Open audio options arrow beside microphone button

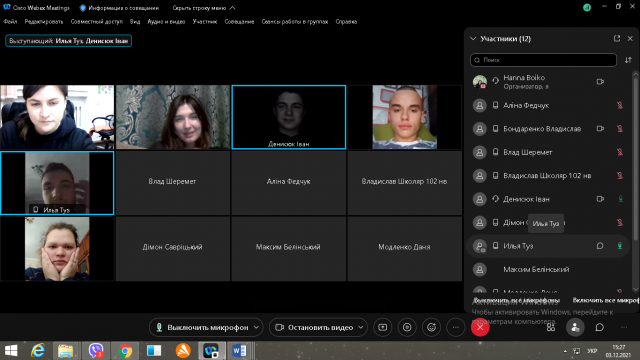[x=256, y=327]
